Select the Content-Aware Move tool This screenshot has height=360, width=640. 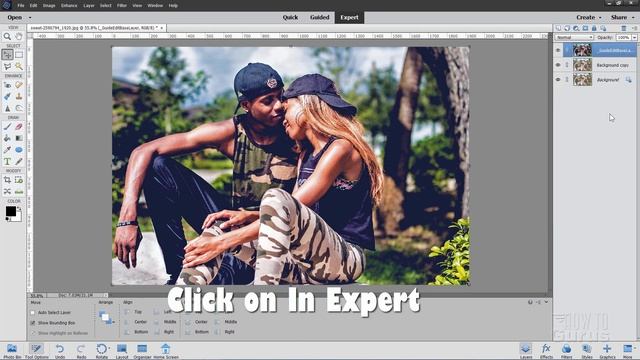click(x=7, y=191)
